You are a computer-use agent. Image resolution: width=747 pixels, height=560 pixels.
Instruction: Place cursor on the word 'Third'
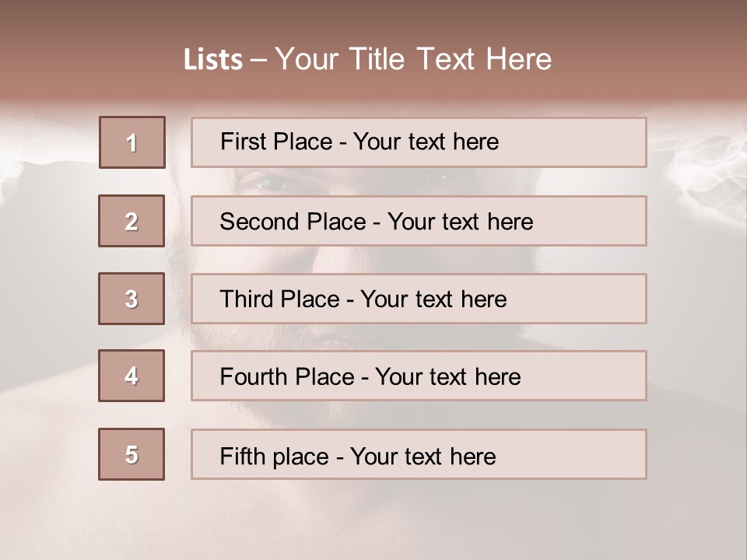coord(247,299)
